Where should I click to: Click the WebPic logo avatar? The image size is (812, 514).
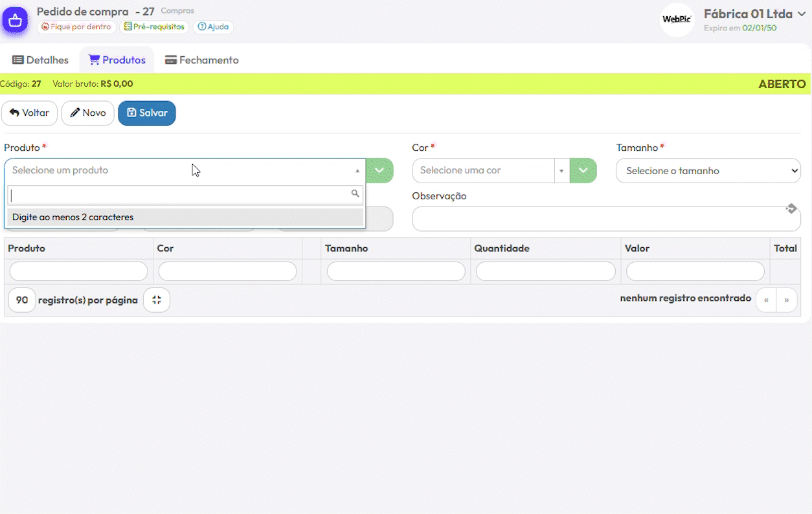[x=677, y=20]
